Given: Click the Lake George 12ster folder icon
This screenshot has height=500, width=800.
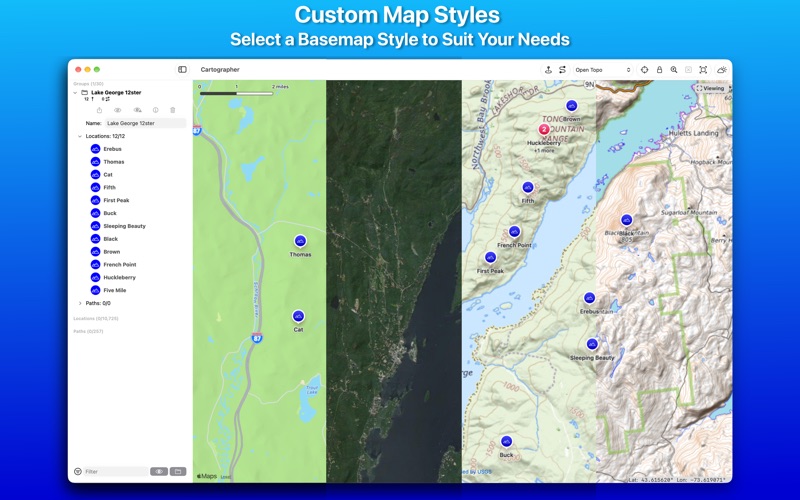Looking at the screenshot, I should (85, 93).
